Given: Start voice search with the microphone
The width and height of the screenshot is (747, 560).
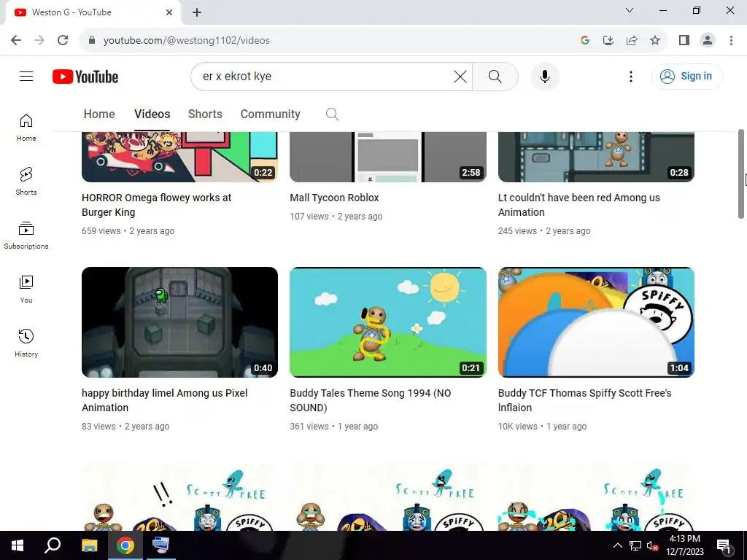Looking at the screenshot, I should point(544,76).
